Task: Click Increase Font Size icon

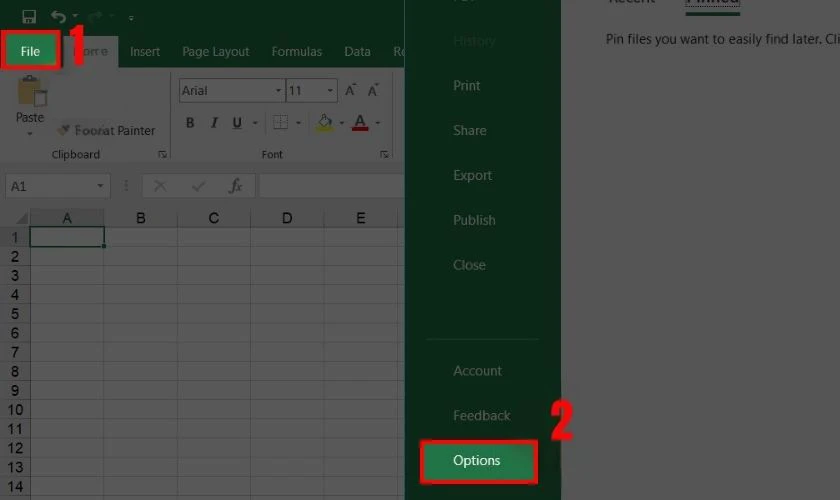Action: (x=350, y=90)
